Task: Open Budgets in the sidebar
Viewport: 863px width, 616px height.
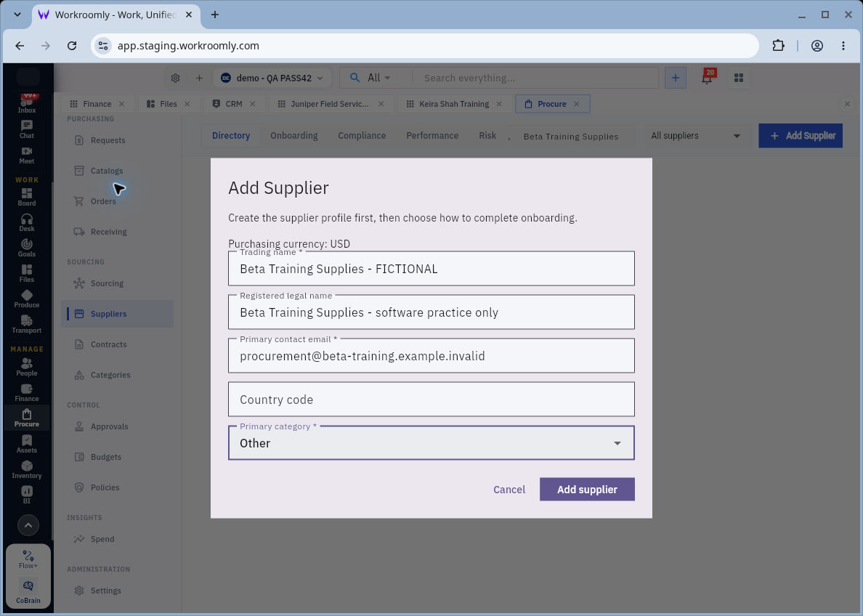Action: (117, 457)
